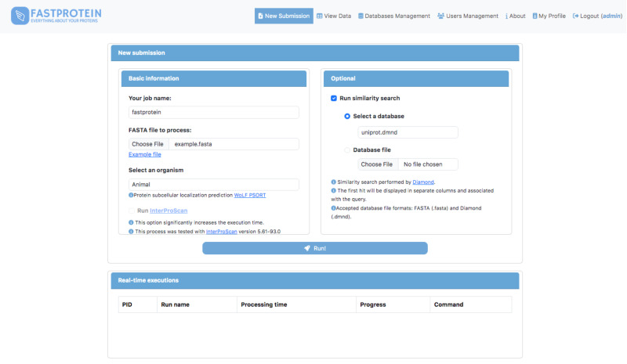Click the My Profile badge icon
627x364 pixels.
point(535,16)
